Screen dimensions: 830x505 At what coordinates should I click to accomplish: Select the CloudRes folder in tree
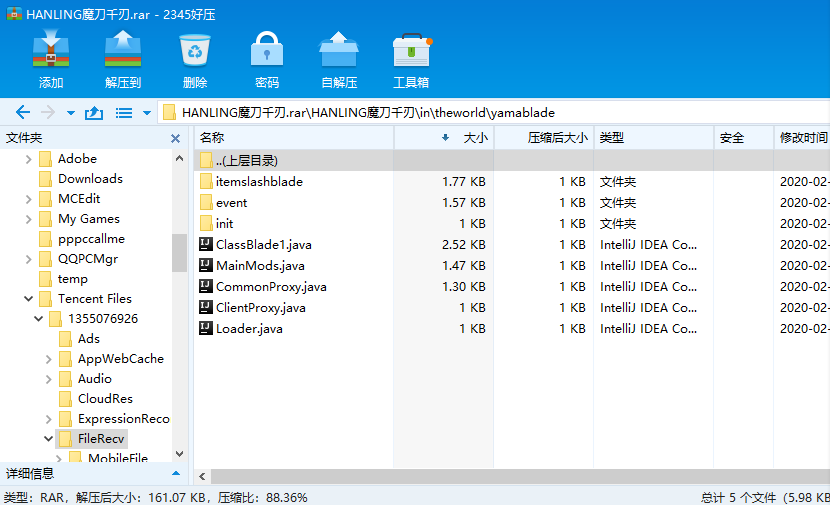point(105,399)
